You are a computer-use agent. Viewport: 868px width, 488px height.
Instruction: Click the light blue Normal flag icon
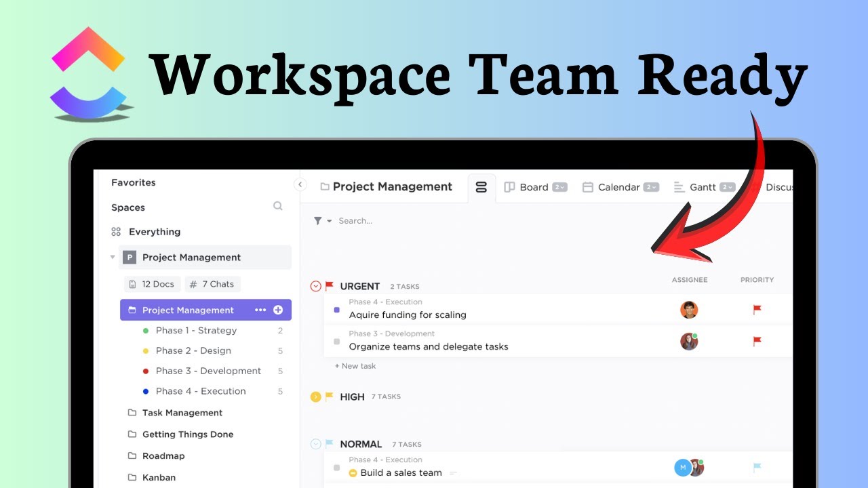(330, 444)
